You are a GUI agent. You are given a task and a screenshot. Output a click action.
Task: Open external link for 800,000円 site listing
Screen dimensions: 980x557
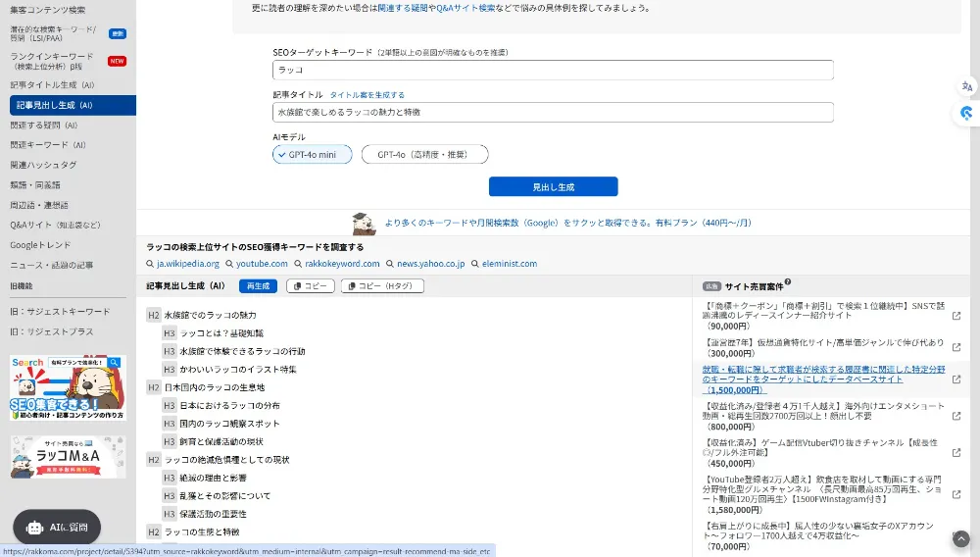tap(956, 416)
